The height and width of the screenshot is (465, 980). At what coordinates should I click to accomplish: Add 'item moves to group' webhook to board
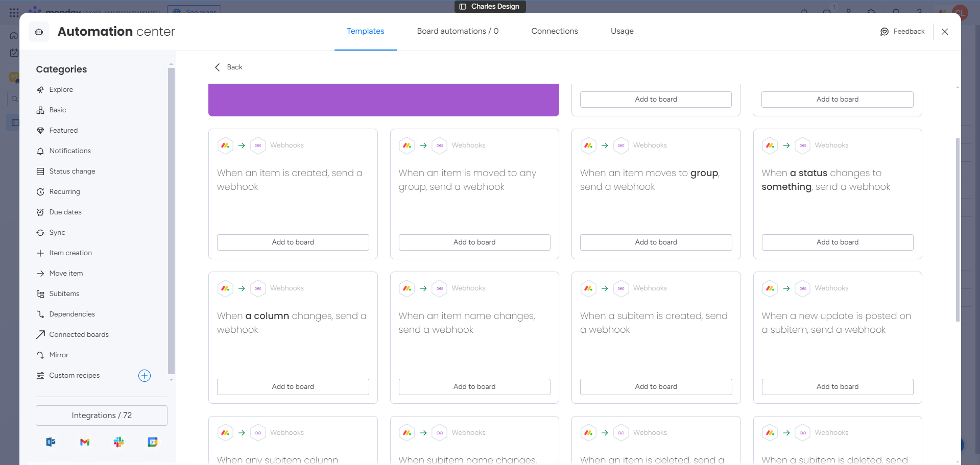656,242
